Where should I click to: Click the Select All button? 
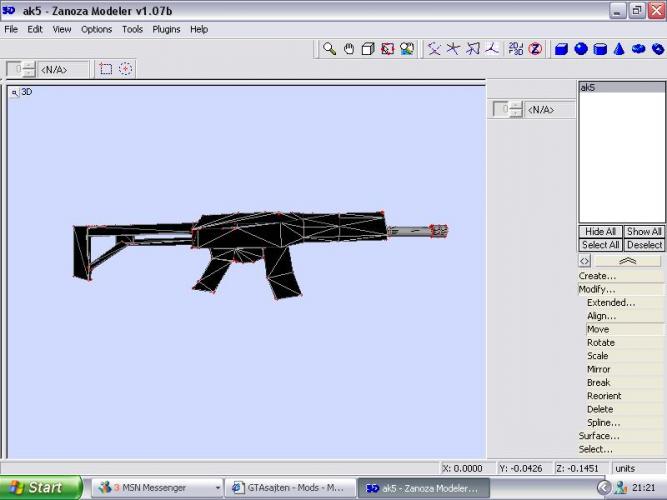[x=600, y=244]
